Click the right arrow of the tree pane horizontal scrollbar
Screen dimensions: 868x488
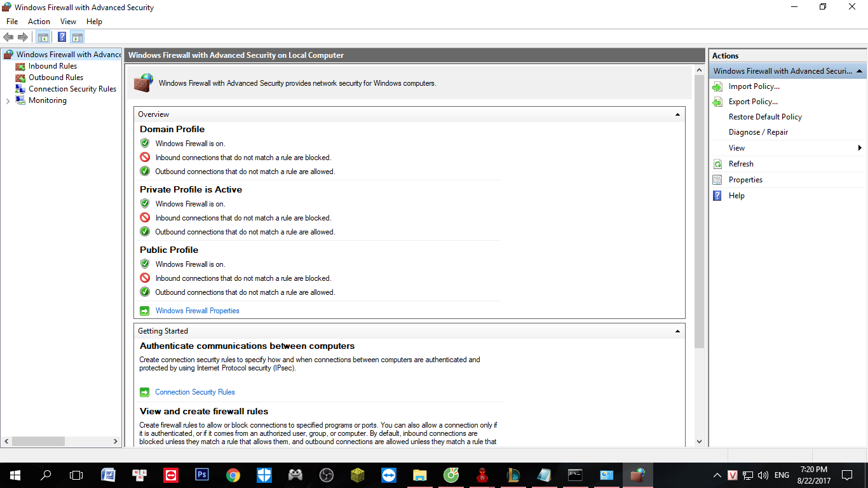click(116, 441)
